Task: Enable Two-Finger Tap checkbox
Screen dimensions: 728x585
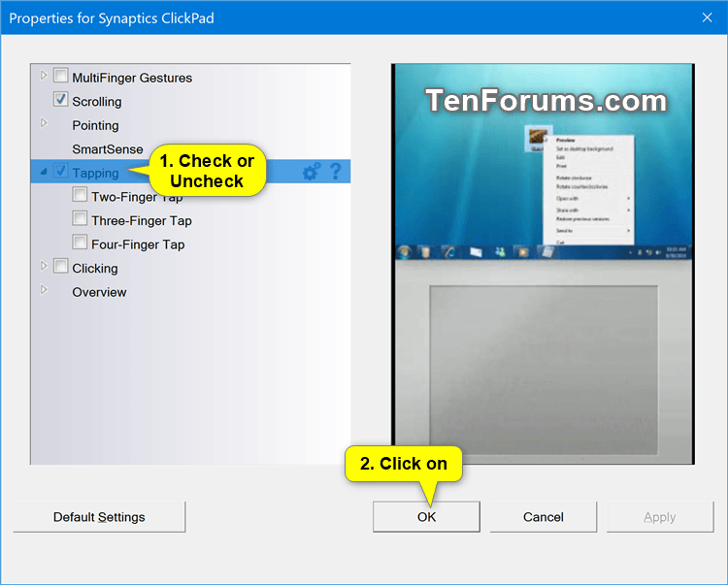Action: point(80,194)
